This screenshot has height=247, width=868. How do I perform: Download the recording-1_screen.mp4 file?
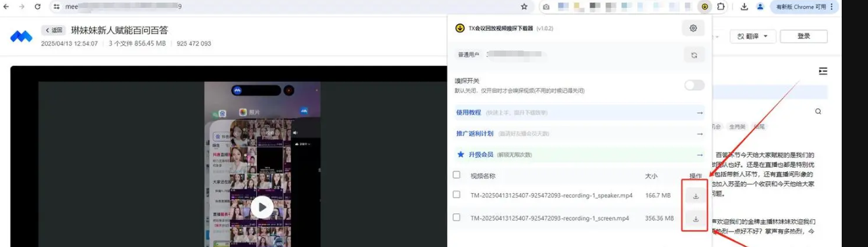point(695,218)
